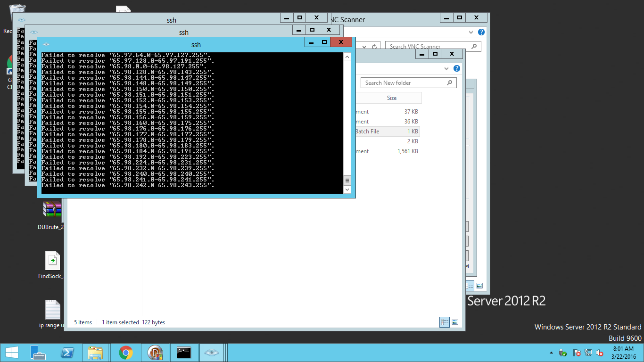Screen dimensions: 644x362
Task: Switch to the Details view in New folder window
Action: 445,322
